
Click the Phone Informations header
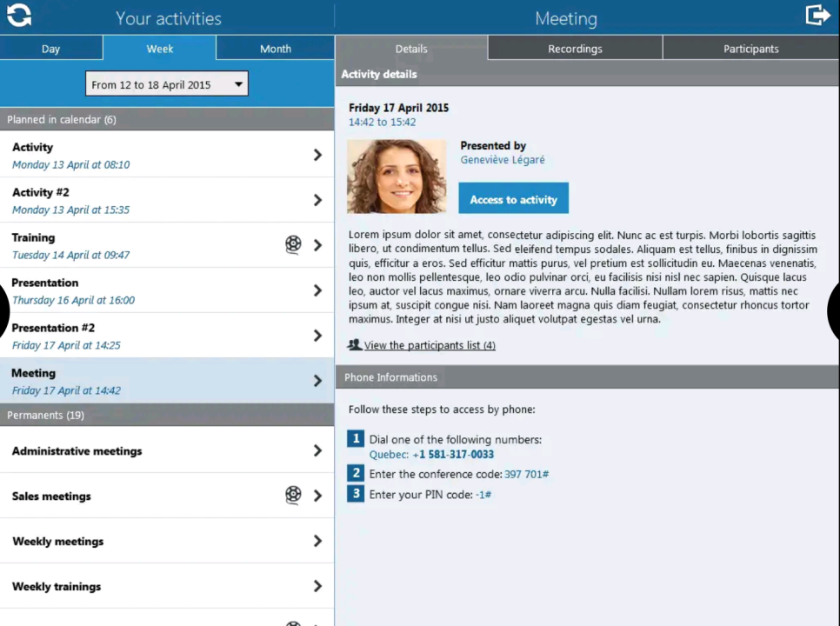(588, 377)
